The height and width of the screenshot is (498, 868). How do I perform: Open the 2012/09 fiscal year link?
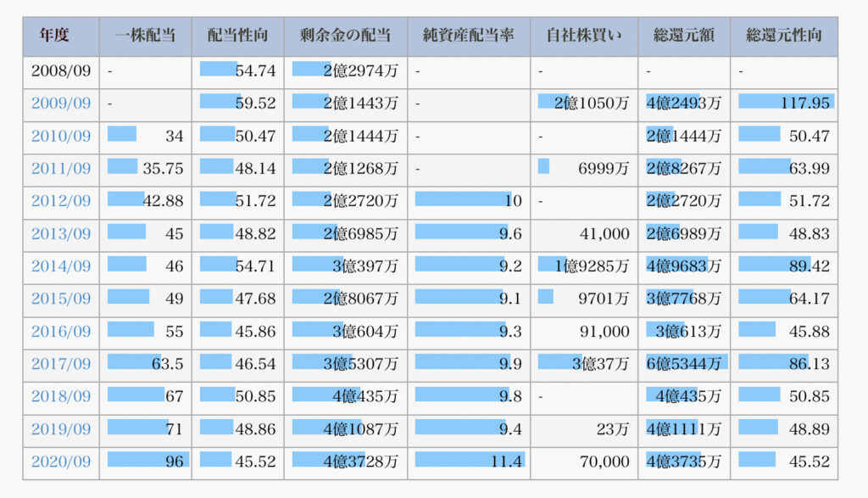[61, 200]
